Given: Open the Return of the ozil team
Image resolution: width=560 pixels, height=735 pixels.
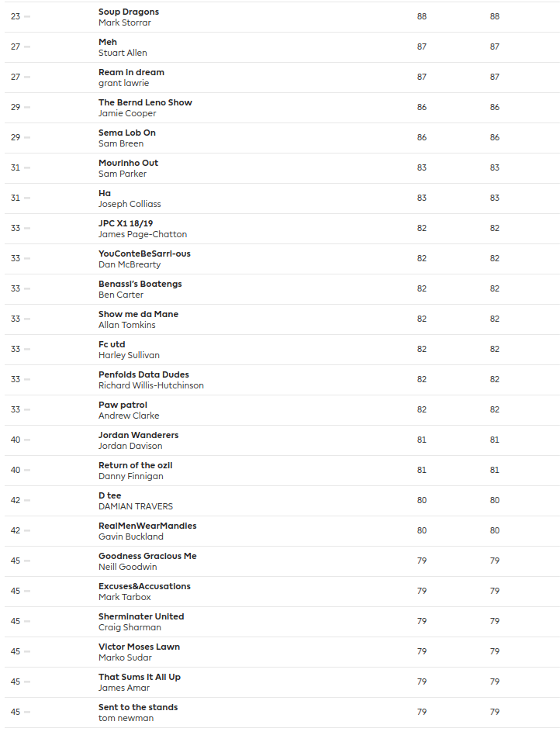Looking at the screenshot, I should (x=136, y=465).
